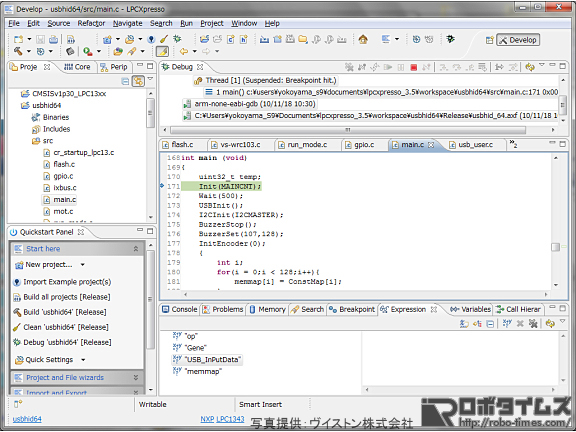Click the Debug view horizontal scrollbar
Viewport: 576px width, 432px height.
coord(348,130)
